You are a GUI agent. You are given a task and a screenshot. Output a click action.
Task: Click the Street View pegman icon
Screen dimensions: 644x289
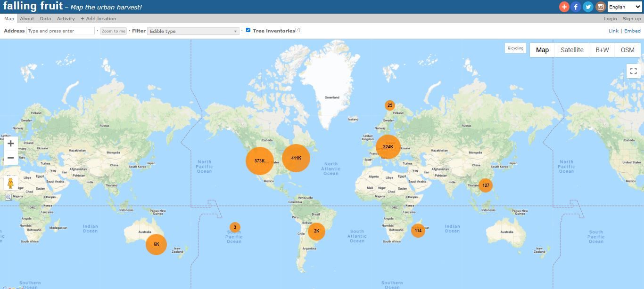(x=10, y=183)
